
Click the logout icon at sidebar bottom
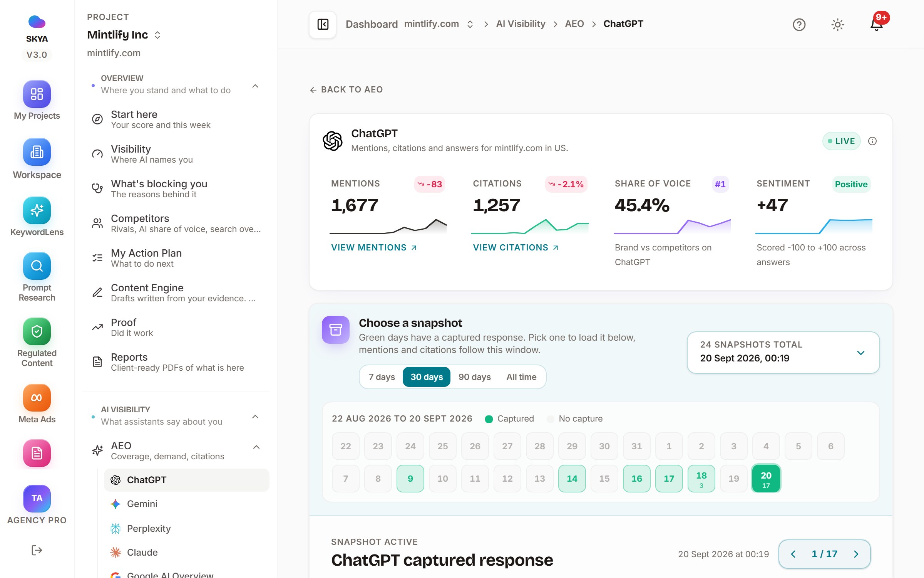coord(37,550)
